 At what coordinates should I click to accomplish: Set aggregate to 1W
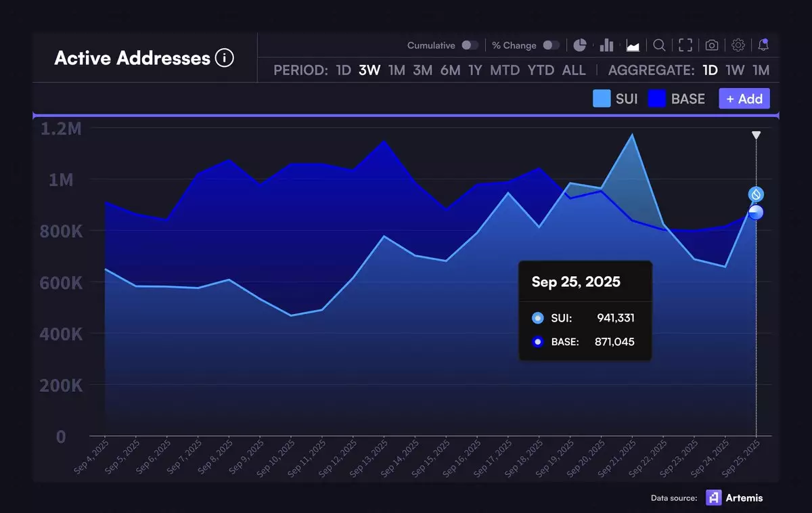(x=735, y=70)
